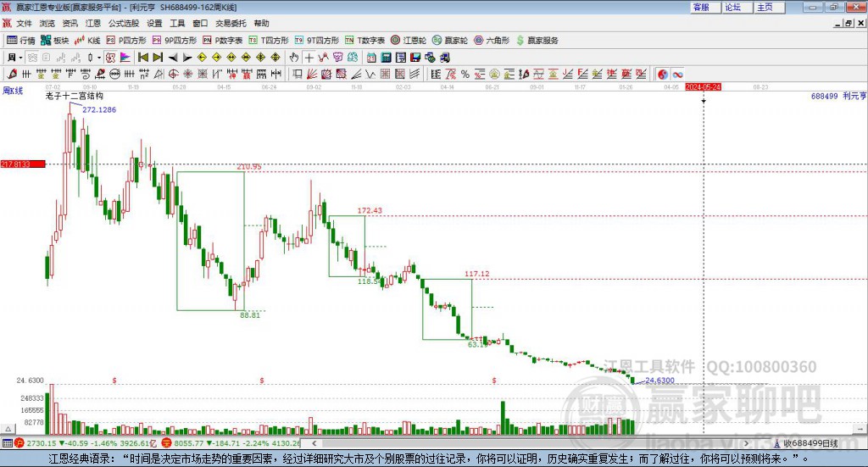Jump to the first bar icon

[142, 58]
